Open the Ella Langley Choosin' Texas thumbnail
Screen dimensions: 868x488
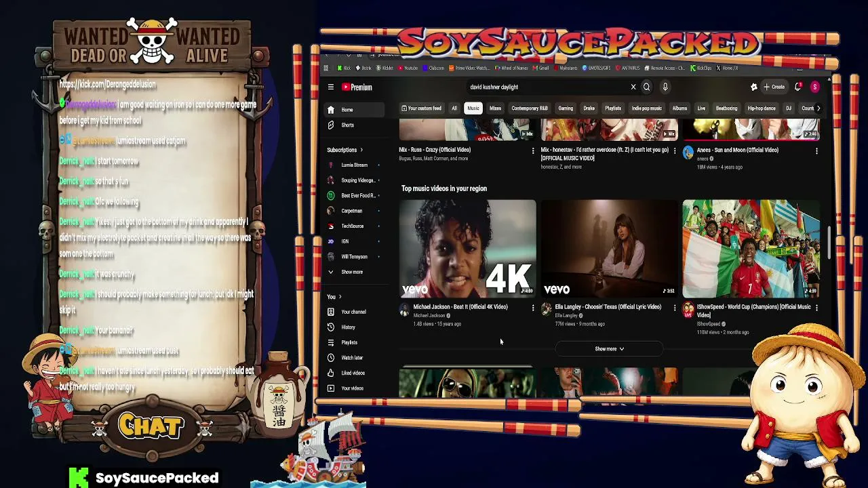(x=609, y=249)
